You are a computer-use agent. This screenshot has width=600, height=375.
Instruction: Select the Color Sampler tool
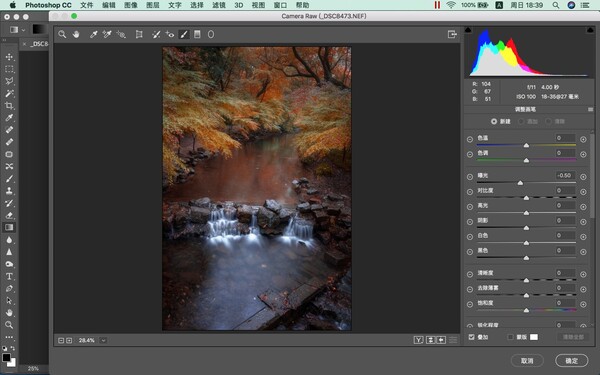pos(107,34)
